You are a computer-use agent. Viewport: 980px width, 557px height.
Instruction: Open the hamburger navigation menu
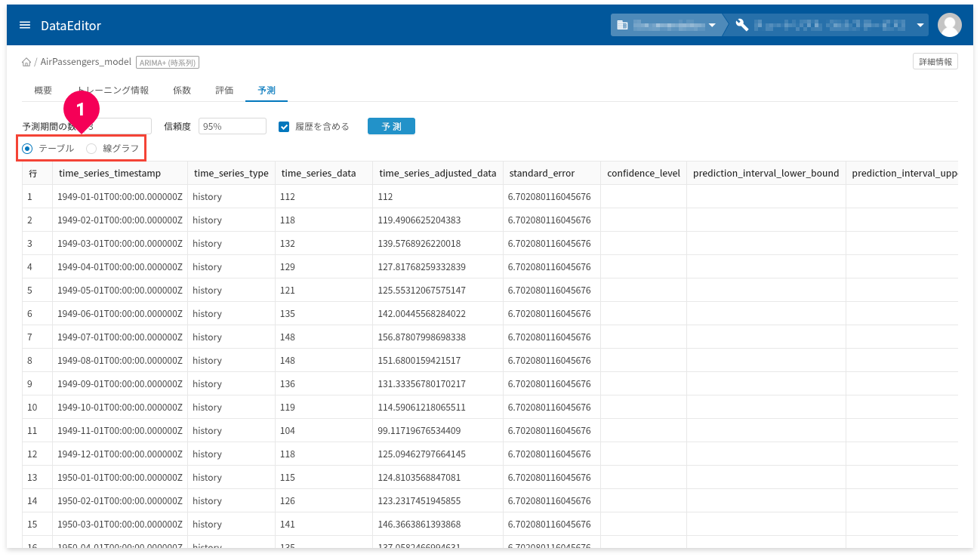[25, 25]
